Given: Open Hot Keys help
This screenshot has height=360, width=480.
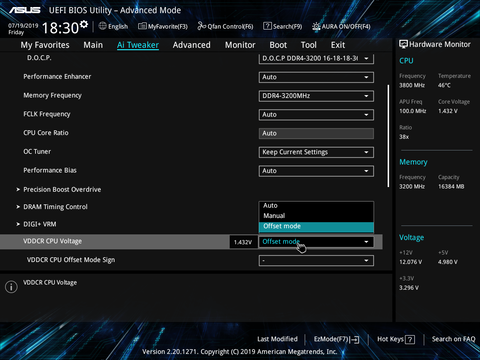Looking at the screenshot, I should [x=396, y=339].
